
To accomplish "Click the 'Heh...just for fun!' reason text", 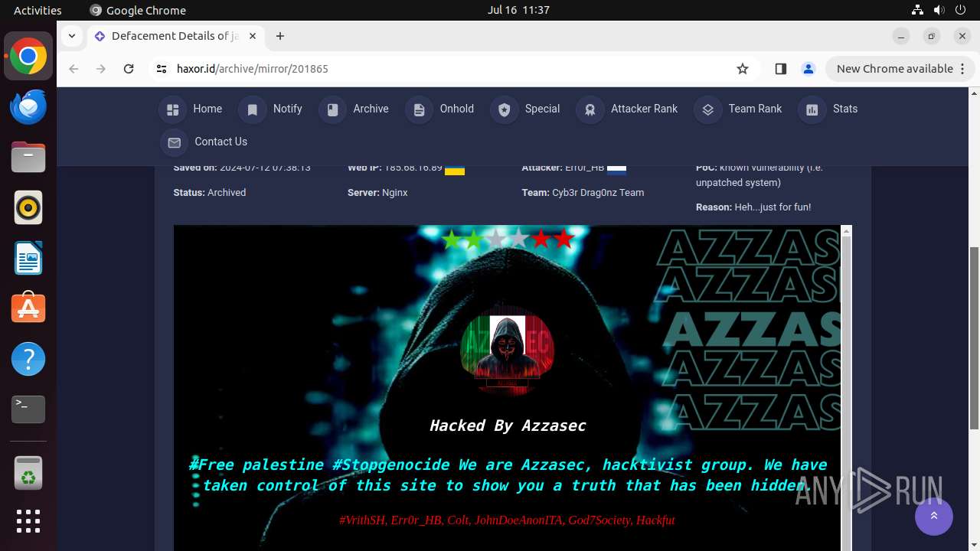I will [773, 207].
